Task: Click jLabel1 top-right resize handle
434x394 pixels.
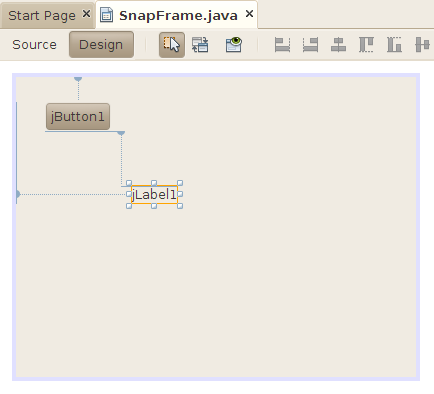Action: [180, 183]
